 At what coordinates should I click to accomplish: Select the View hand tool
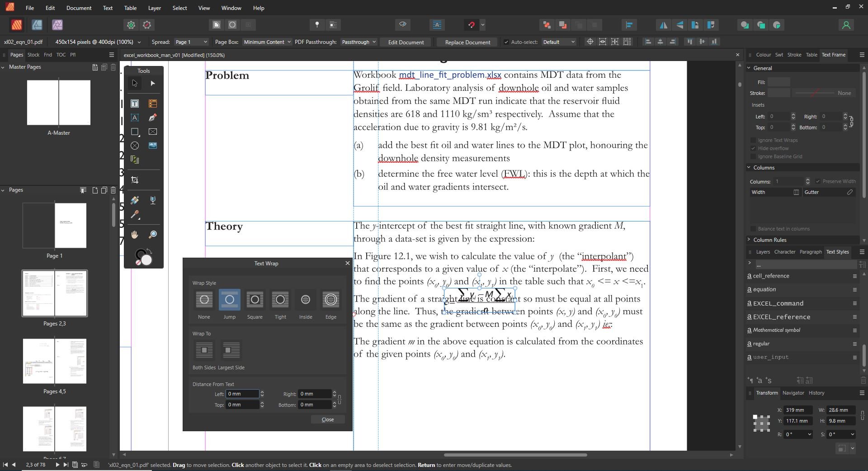tap(135, 235)
